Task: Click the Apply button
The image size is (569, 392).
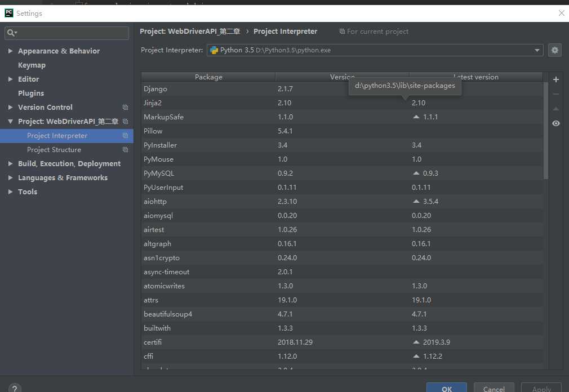Action: coord(541,388)
